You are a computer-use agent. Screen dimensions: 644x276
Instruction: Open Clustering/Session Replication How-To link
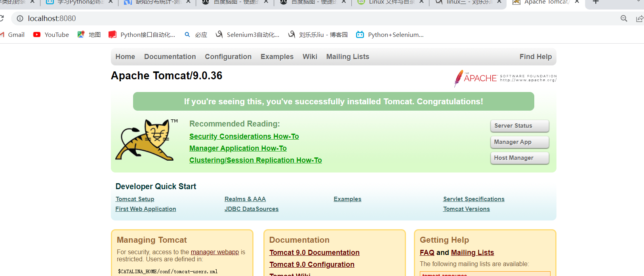pos(255,160)
